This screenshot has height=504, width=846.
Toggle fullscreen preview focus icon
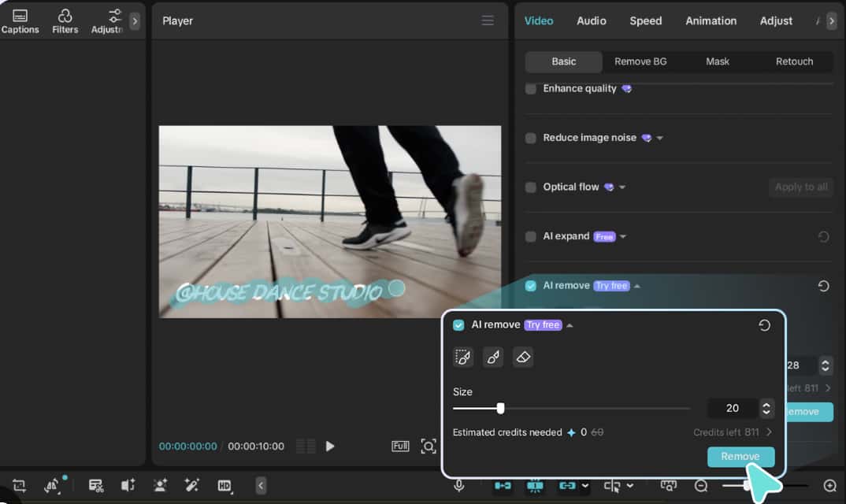pyautogui.click(x=429, y=447)
